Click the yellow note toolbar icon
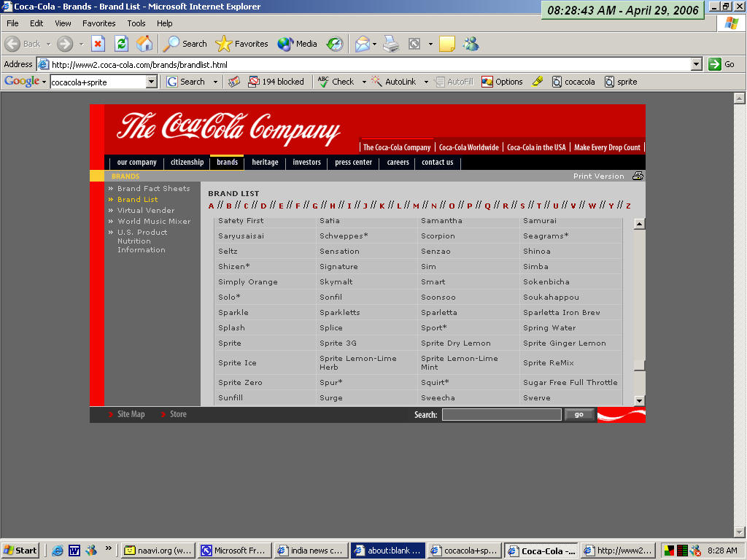The image size is (747, 560). coord(447,44)
